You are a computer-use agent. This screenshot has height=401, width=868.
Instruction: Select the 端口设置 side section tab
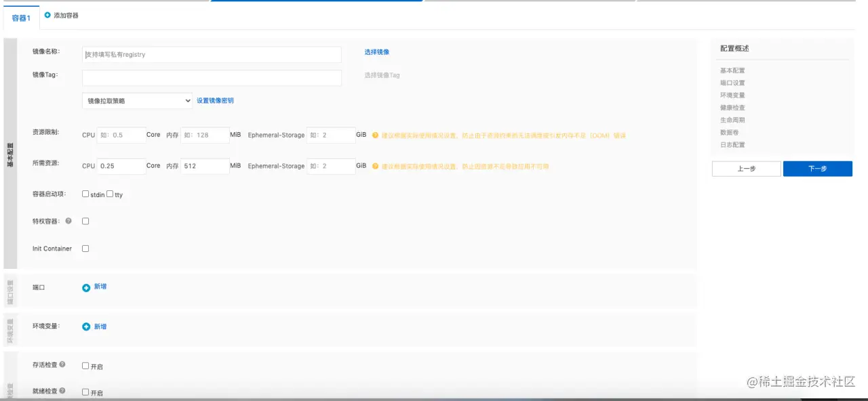10,291
